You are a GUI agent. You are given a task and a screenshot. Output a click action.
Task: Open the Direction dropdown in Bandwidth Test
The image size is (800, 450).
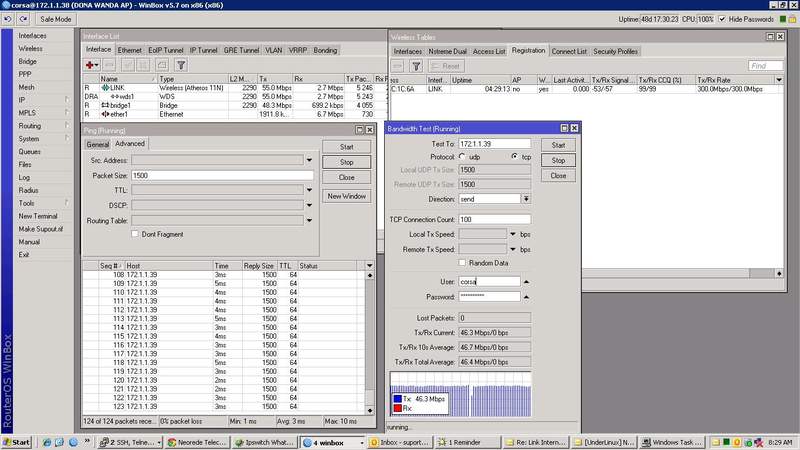click(527, 199)
